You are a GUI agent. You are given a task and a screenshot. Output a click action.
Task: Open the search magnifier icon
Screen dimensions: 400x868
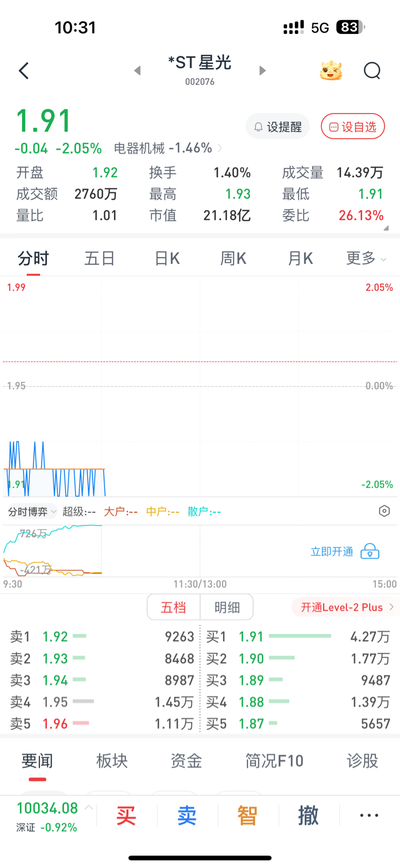[x=372, y=70]
